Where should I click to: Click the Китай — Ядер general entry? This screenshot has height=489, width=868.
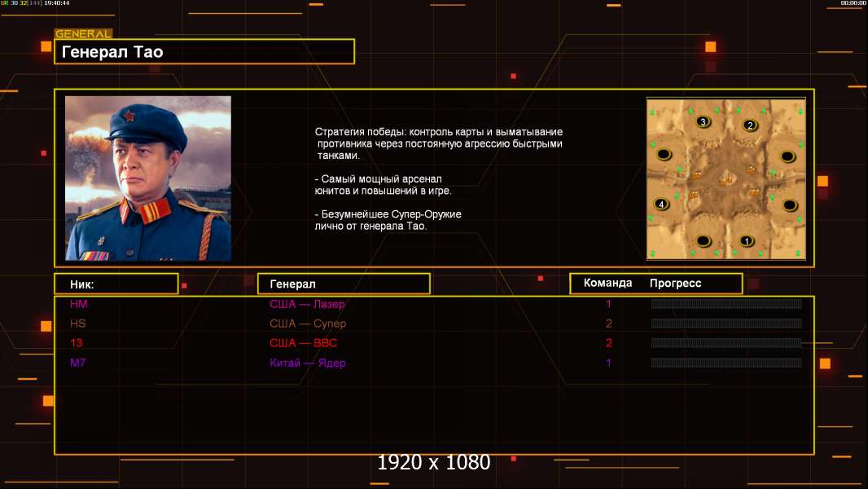(x=308, y=363)
